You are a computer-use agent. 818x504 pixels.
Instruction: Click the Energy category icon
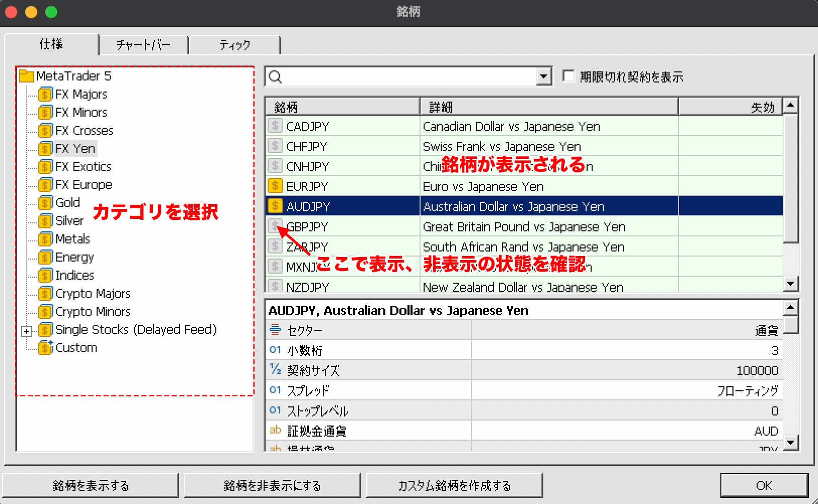pos(45,258)
